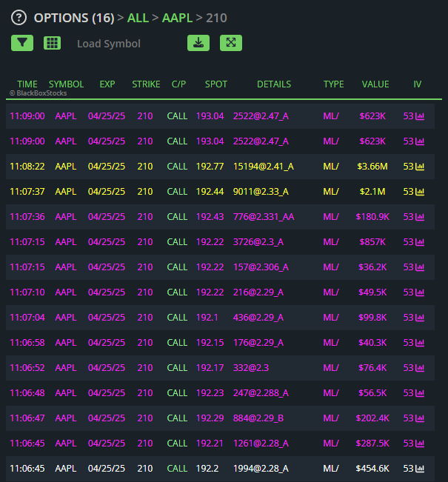Select the 1994@2.28_A details cell

click(261, 469)
